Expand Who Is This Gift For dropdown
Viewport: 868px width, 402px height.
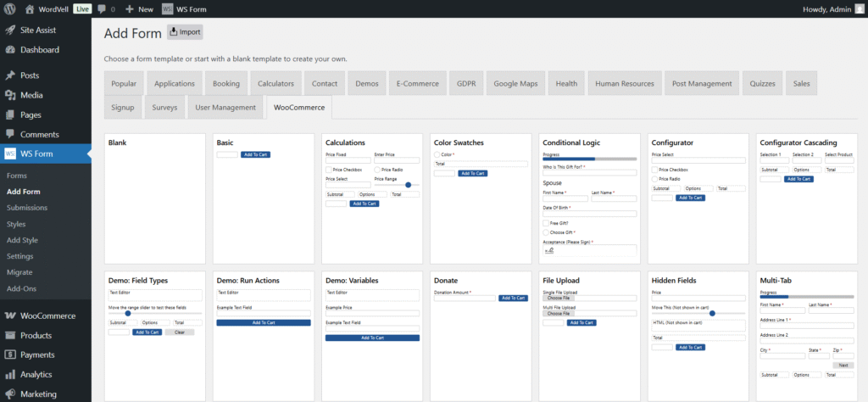pos(589,172)
